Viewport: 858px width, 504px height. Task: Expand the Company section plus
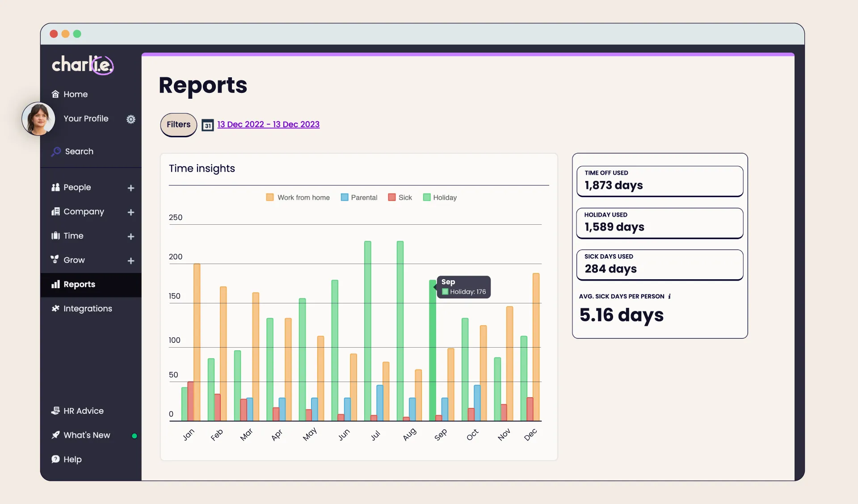(x=130, y=212)
